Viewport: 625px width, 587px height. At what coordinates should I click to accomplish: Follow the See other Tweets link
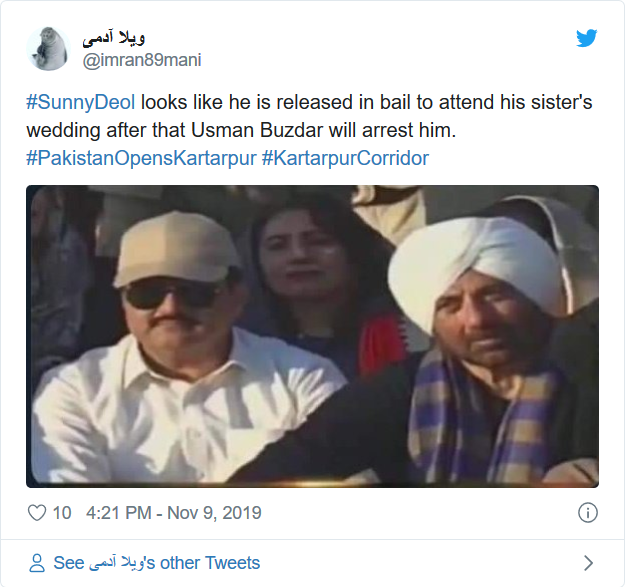click(x=157, y=563)
